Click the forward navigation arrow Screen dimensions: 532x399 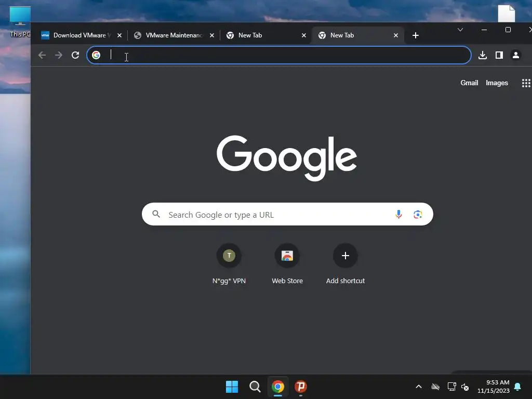[x=59, y=55]
